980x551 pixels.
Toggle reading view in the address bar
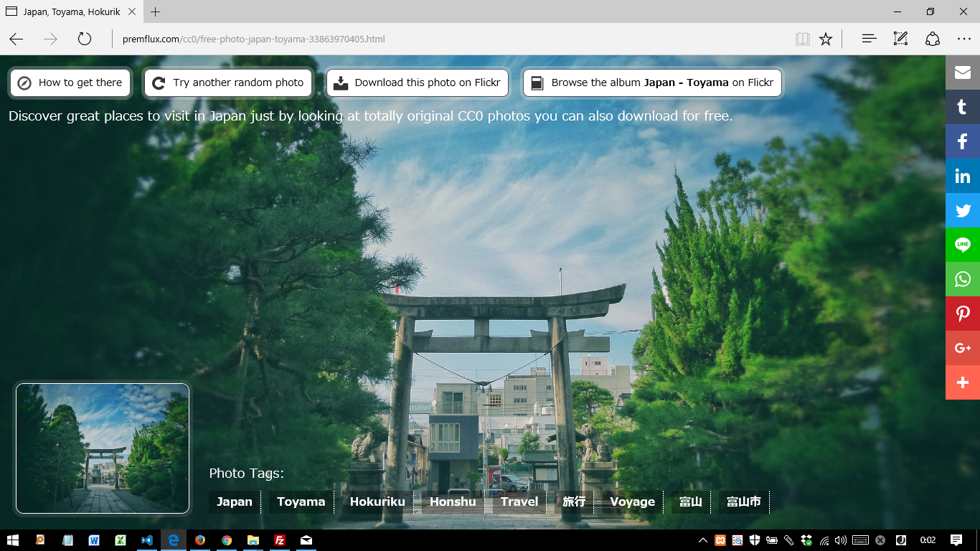point(802,38)
